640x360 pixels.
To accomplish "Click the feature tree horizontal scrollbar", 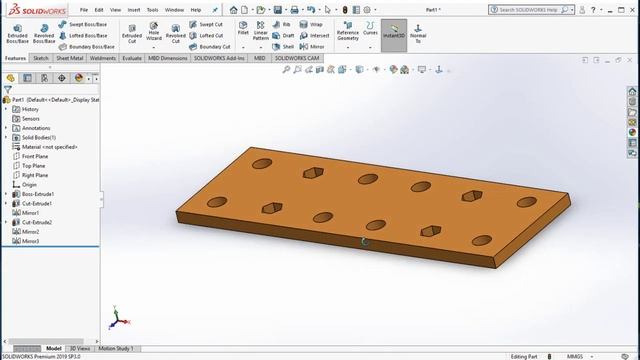I will coord(47,341).
